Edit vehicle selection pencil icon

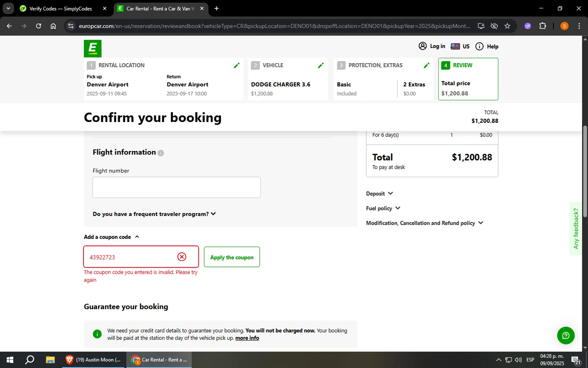click(x=321, y=66)
